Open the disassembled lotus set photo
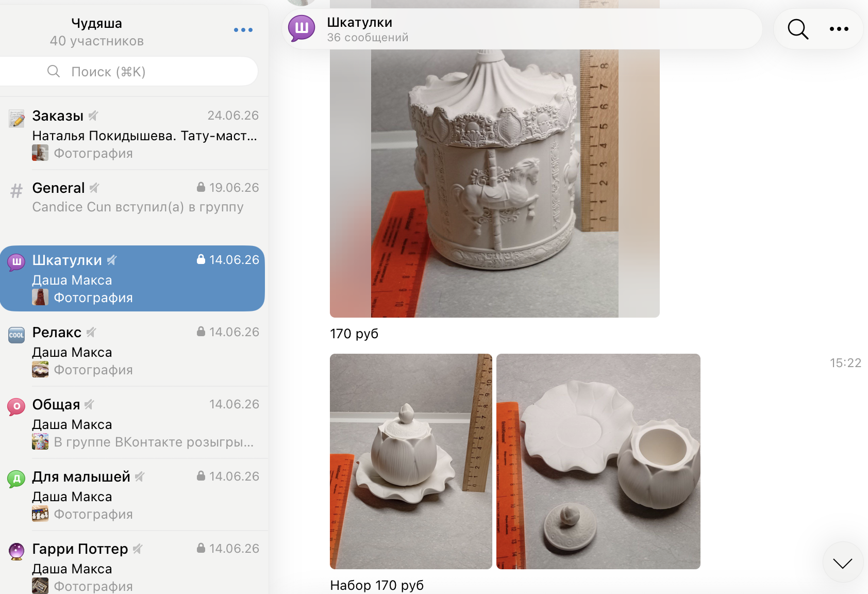 point(598,461)
